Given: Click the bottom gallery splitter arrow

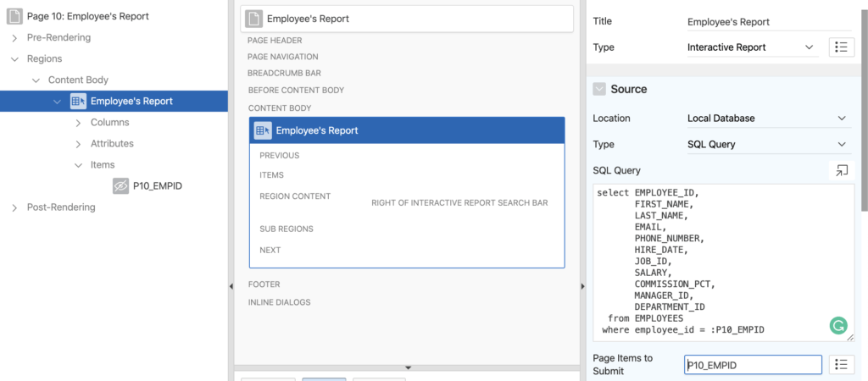Looking at the screenshot, I should coord(408,367).
